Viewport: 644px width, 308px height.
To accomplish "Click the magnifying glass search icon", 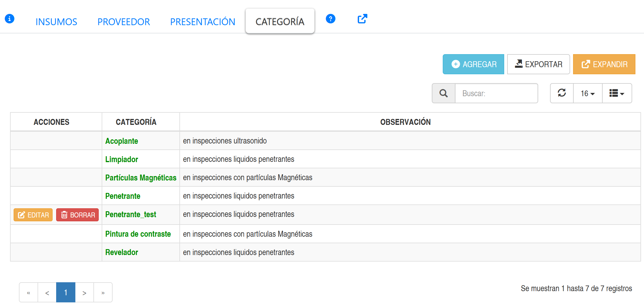I will [x=443, y=93].
